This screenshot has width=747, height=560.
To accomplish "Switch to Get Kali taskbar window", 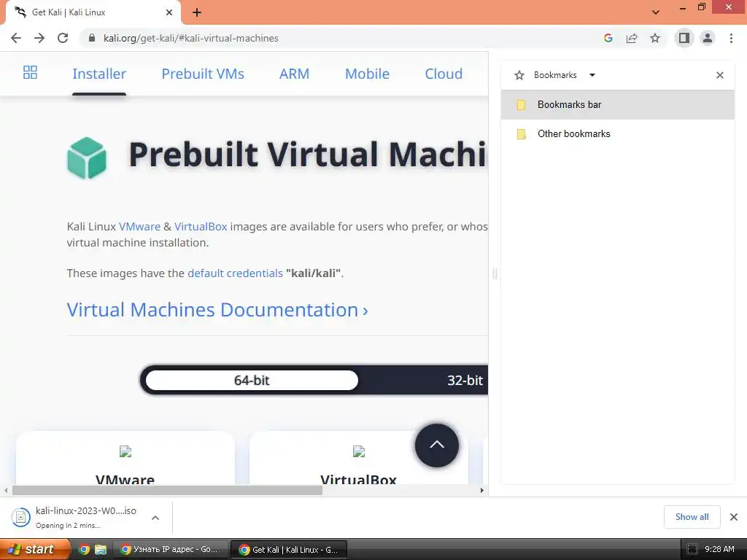I will click(289, 550).
